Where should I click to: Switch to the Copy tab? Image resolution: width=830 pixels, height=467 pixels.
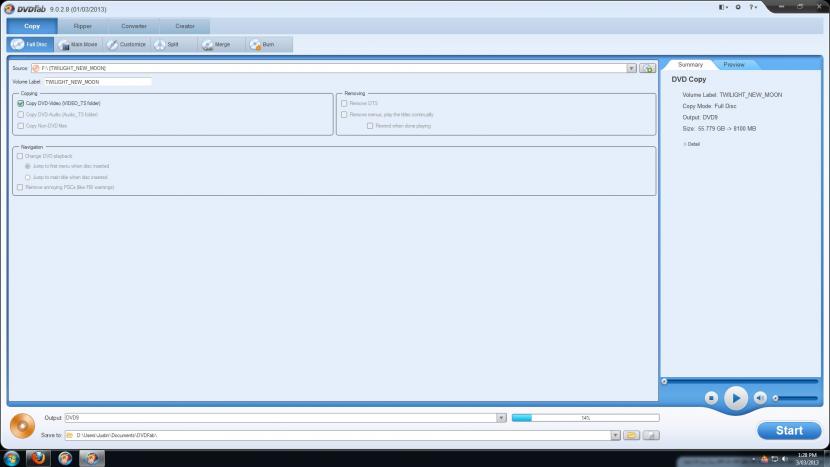[x=32, y=26]
